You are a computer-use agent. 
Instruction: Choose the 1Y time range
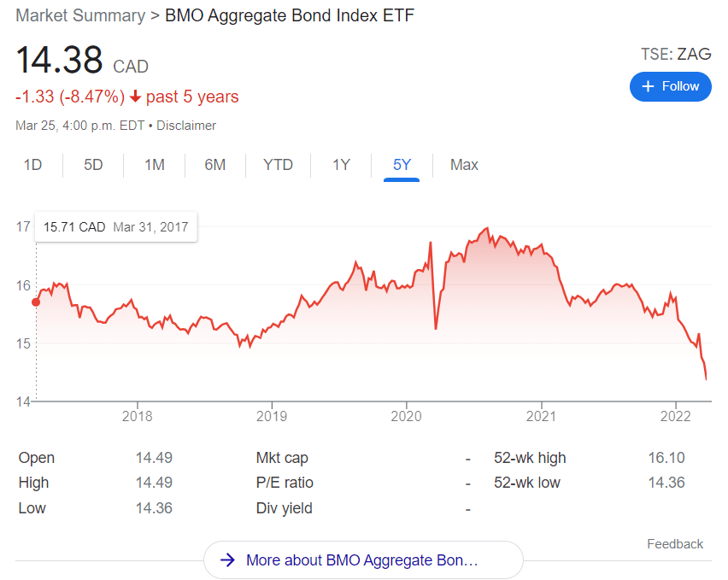pyautogui.click(x=341, y=165)
